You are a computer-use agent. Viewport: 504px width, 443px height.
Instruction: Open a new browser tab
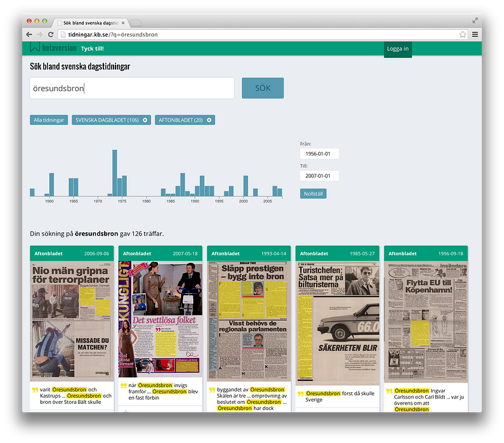pos(136,23)
